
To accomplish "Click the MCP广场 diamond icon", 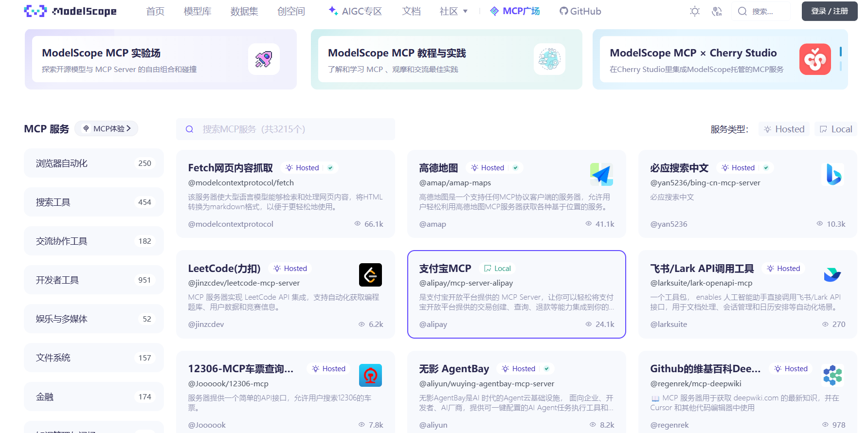I will click(494, 11).
